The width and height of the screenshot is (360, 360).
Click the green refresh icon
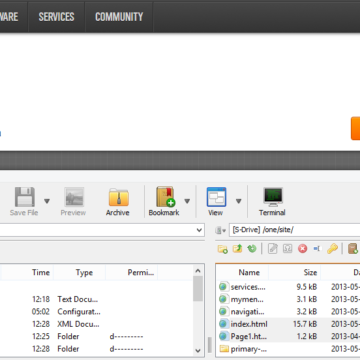[x=252, y=249]
